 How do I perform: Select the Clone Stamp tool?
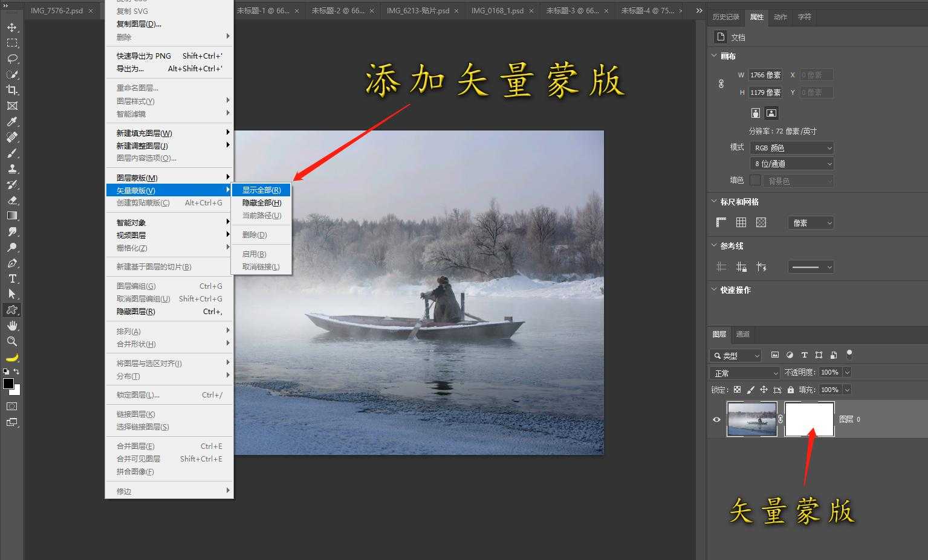click(12, 169)
